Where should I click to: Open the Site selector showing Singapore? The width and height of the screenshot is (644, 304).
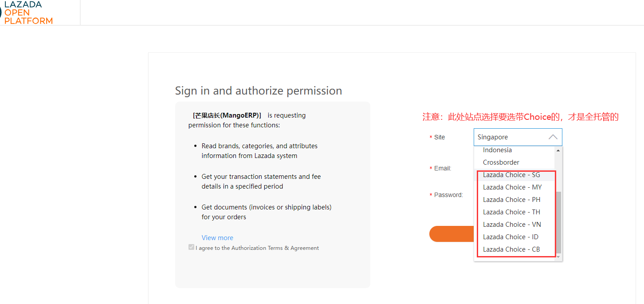(x=518, y=137)
